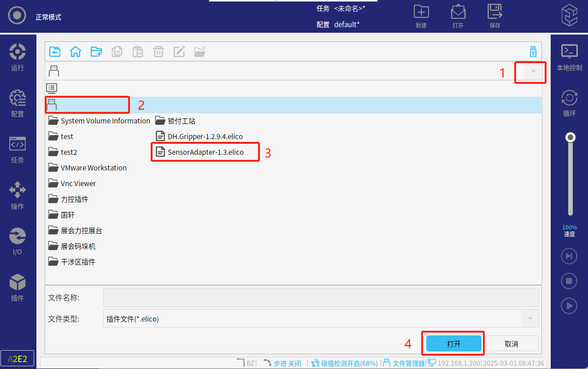Image resolution: width=588 pixels, height=369 pixels.
Task: Click the home directory icon in file toolbar
Action: (76, 52)
